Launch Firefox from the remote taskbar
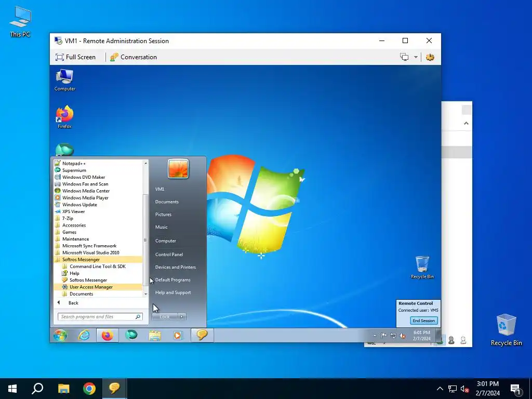532x399 pixels. point(107,335)
